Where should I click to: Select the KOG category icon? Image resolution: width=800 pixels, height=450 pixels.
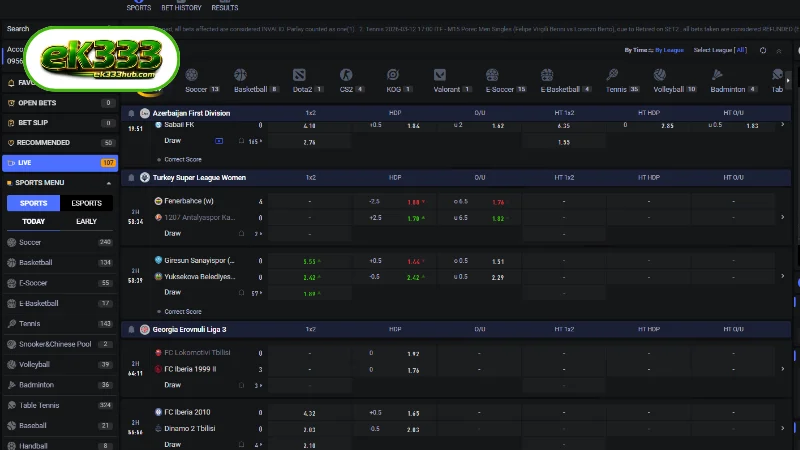click(393, 76)
